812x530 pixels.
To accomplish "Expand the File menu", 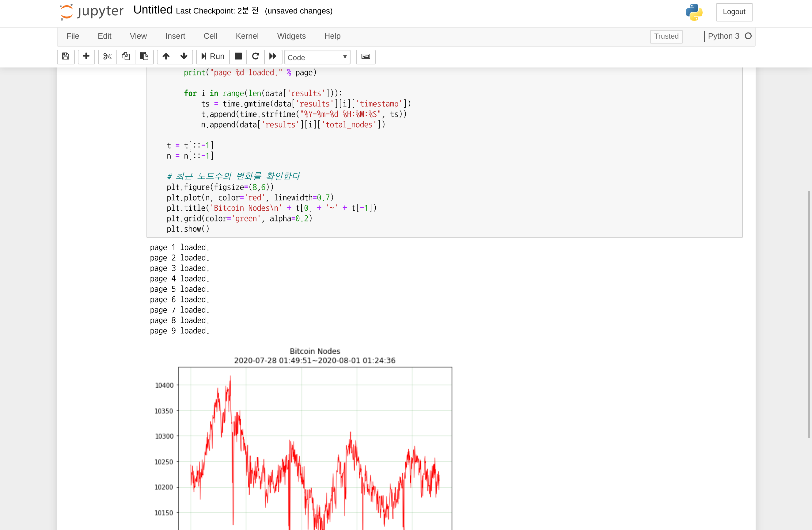I will pyautogui.click(x=73, y=36).
